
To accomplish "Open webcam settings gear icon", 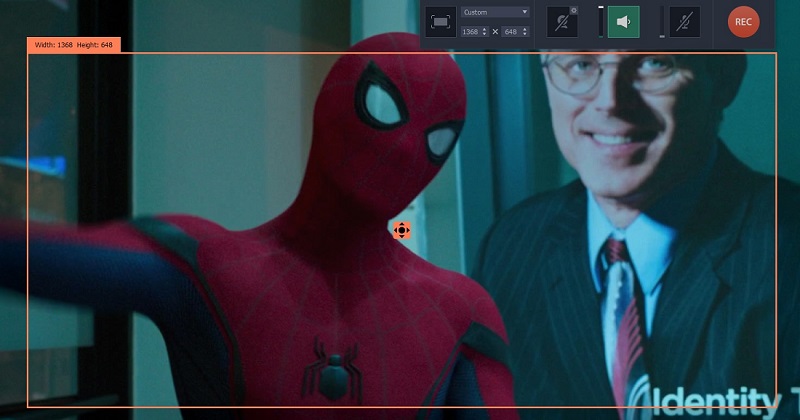I will [x=573, y=10].
